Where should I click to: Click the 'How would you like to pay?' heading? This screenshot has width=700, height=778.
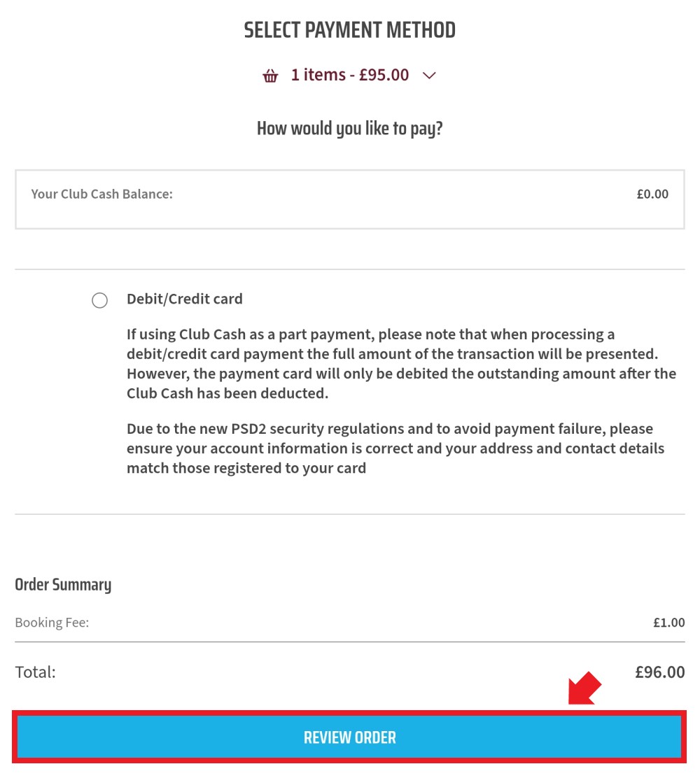click(349, 129)
